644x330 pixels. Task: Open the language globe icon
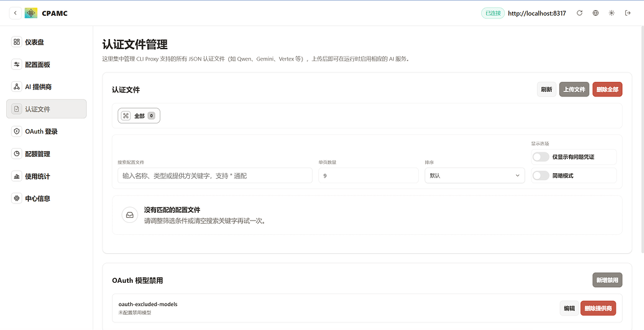click(x=596, y=13)
